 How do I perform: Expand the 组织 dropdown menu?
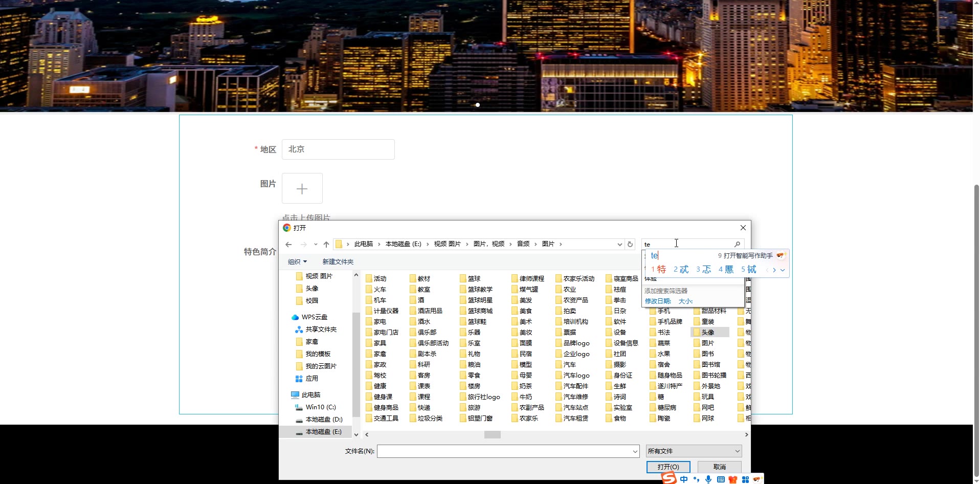point(297,262)
